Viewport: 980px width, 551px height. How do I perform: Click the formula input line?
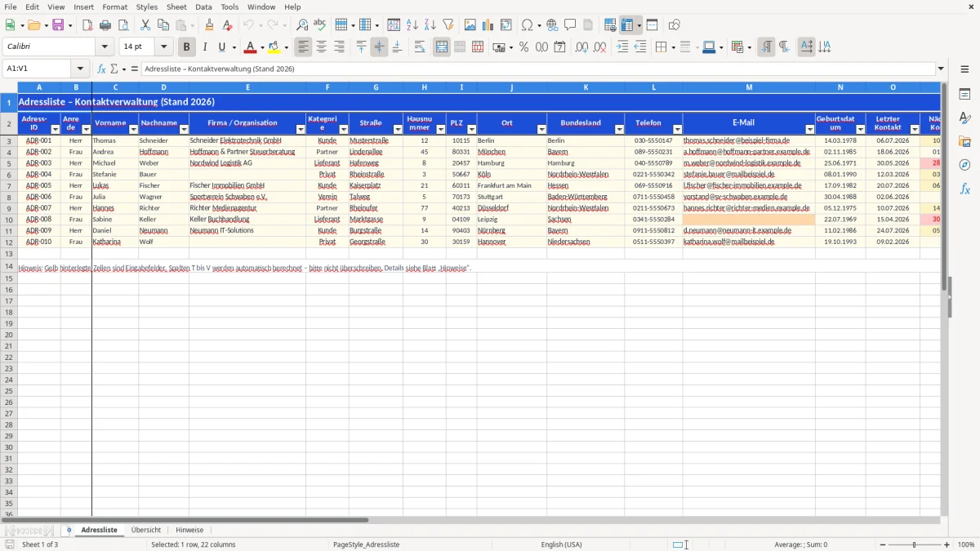point(539,69)
